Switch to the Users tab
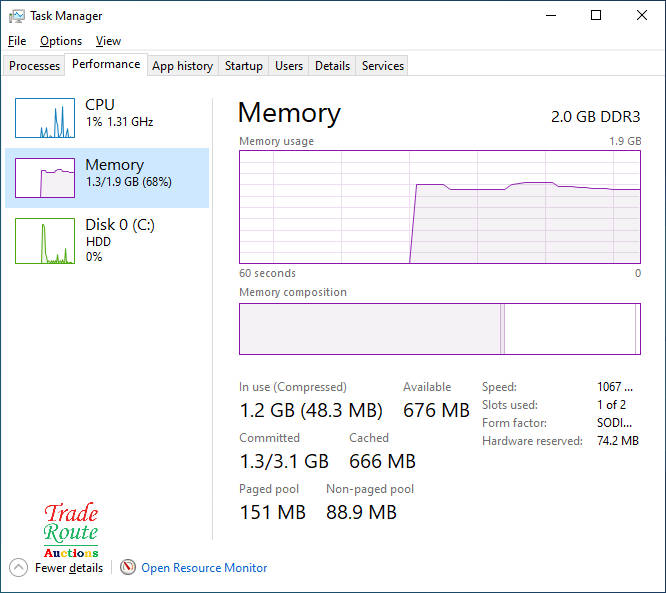666x593 pixels. tap(289, 66)
